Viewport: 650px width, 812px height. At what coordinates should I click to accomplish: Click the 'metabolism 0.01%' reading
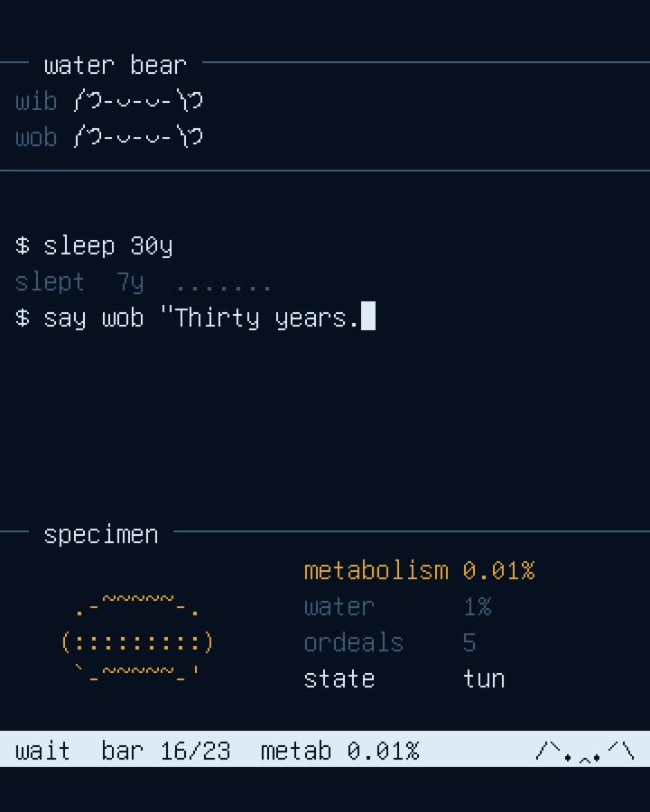point(419,571)
